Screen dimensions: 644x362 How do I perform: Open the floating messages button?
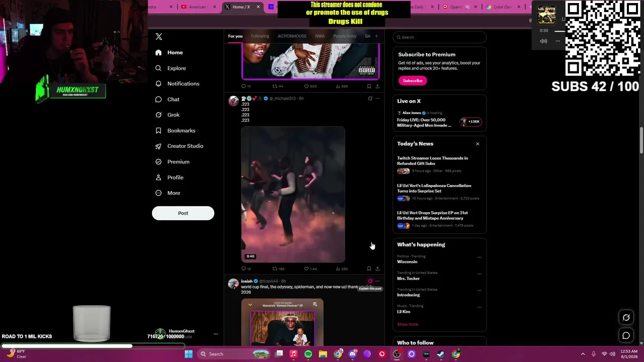pyautogui.click(x=626, y=335)
